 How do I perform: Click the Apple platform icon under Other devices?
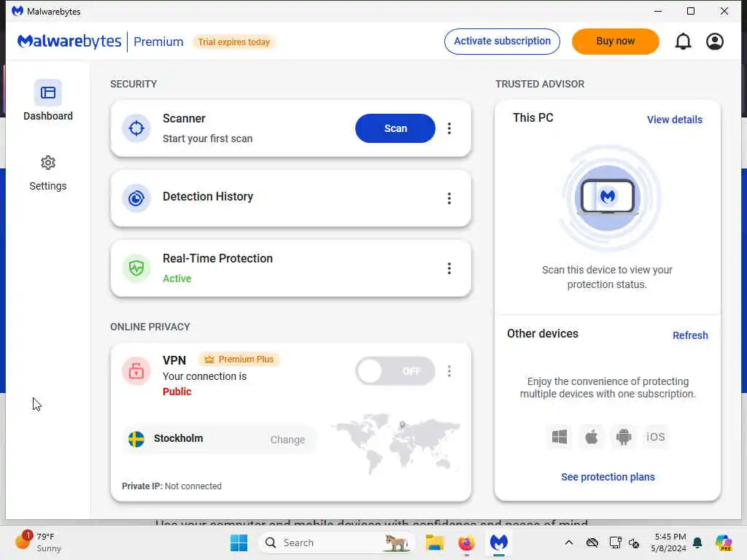point(591,437)
